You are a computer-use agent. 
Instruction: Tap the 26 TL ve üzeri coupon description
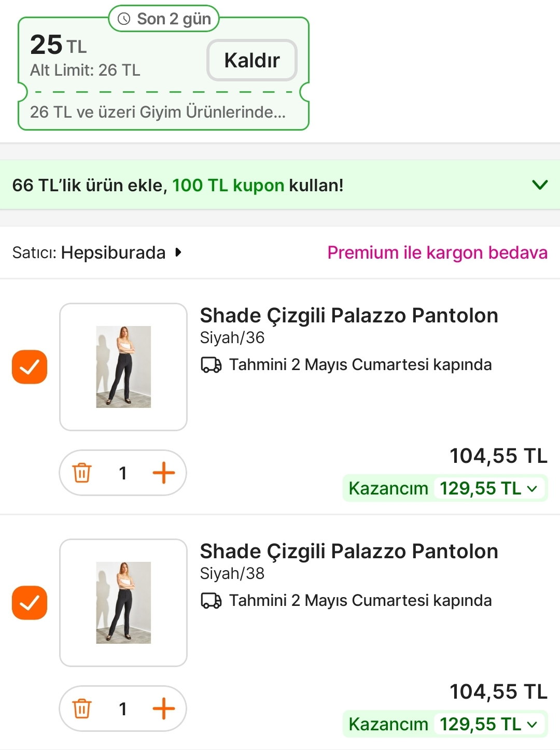click(x=158, y=112)
